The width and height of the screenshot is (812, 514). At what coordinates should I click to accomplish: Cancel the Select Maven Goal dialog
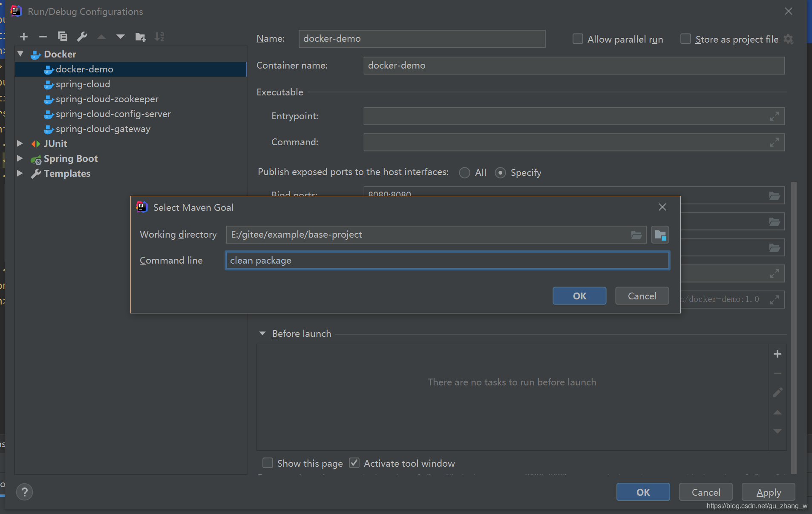[x=642, y=296]
